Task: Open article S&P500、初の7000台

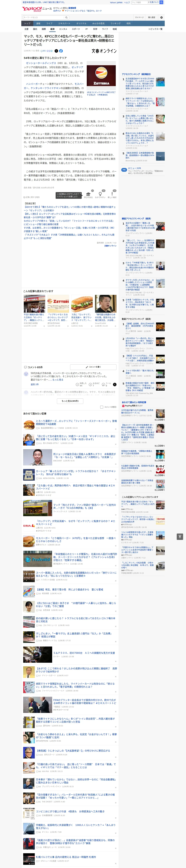Action: tap(84, 653)
